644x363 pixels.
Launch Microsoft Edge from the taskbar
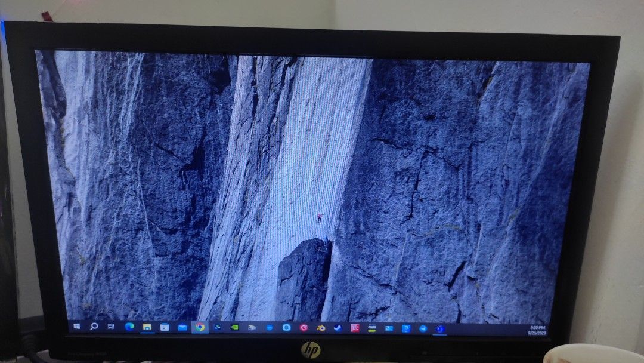[129, 327]
